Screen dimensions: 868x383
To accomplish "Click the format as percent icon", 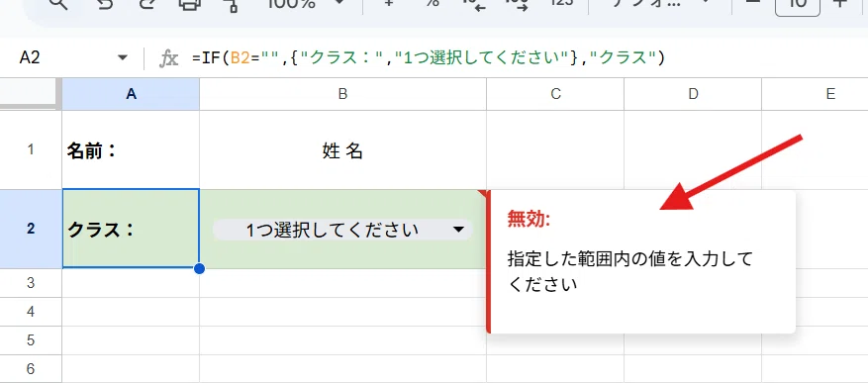I will [x=433, y=3].
